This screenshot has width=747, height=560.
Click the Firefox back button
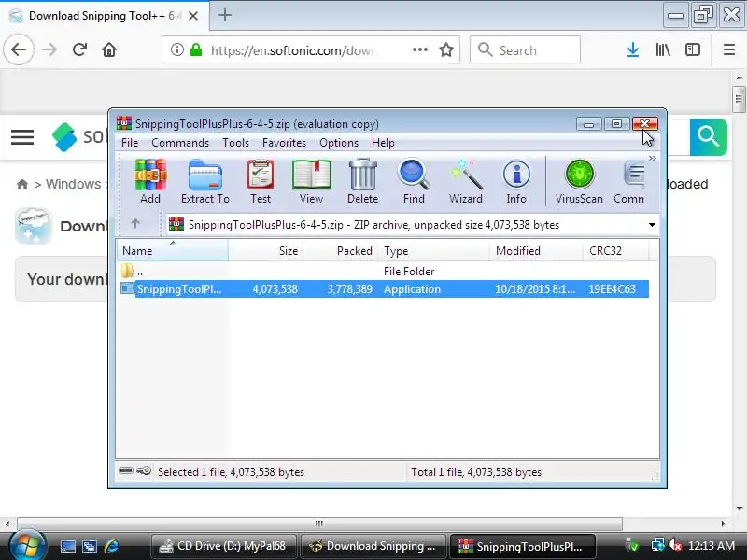pyautogui.click(x=19, y=49)
